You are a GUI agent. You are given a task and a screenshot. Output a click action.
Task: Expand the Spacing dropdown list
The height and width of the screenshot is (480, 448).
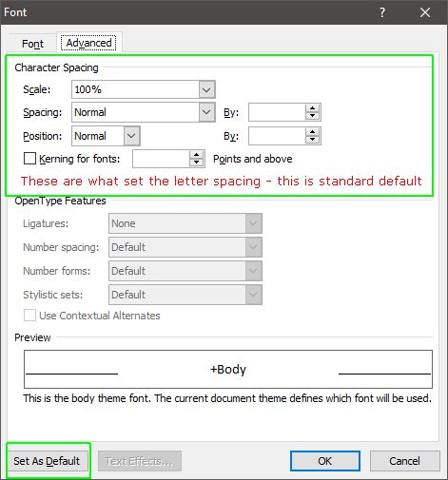point(206,112)
